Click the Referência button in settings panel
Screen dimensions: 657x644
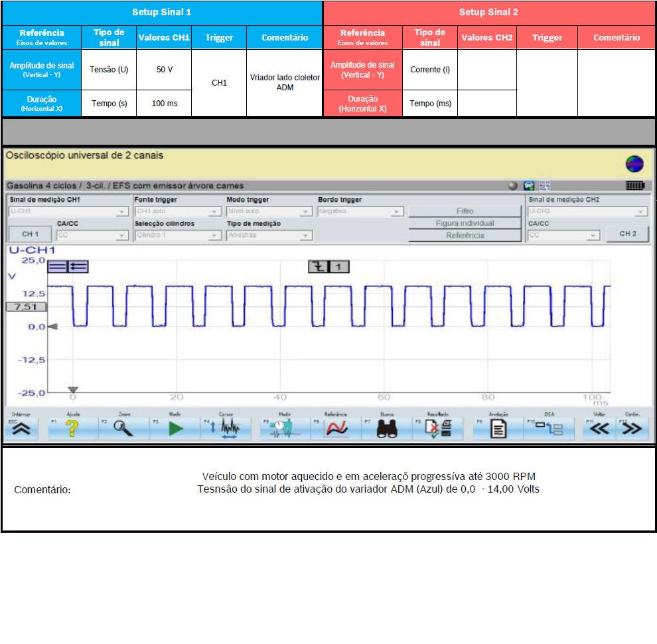(465, 235)
